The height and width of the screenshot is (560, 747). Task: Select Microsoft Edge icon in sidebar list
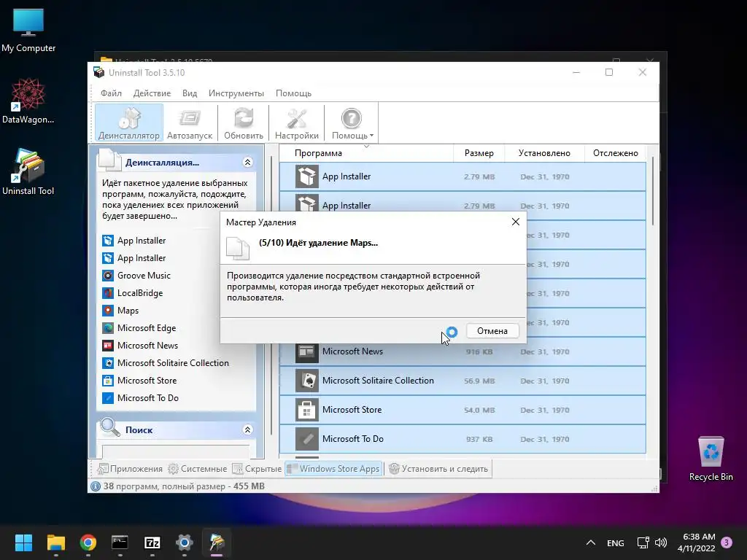point(108,328)
